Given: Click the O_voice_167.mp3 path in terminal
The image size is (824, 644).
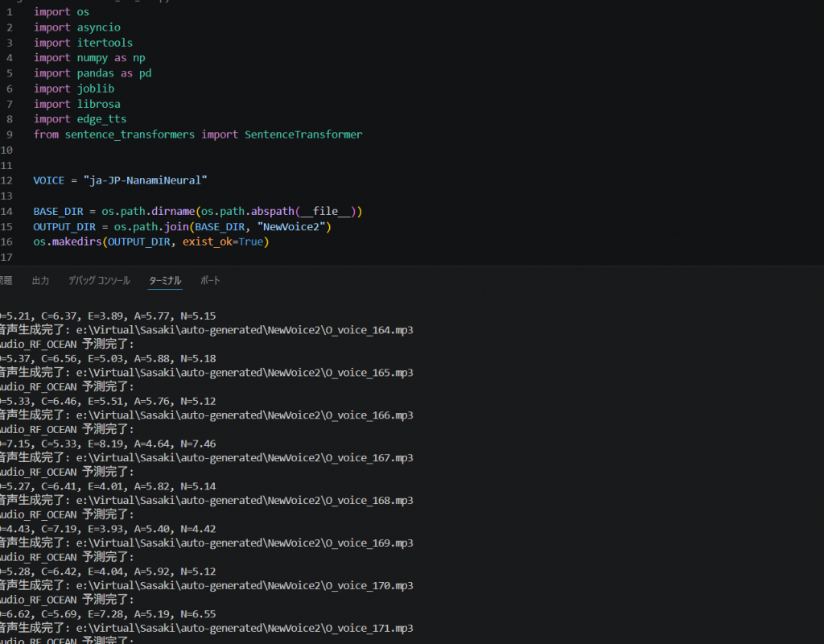Looking at the screenshot, I should [x=245, y=458].
